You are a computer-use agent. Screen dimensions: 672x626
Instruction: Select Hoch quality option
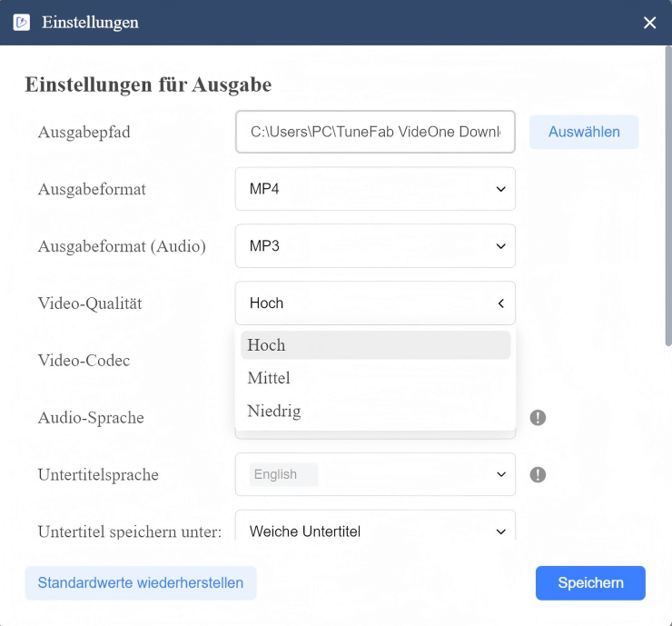coord(375,345)
